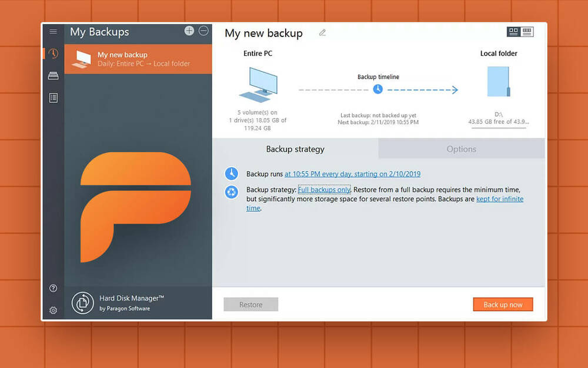
Task: Open the settings gear icon
Action: click(54, 310)
